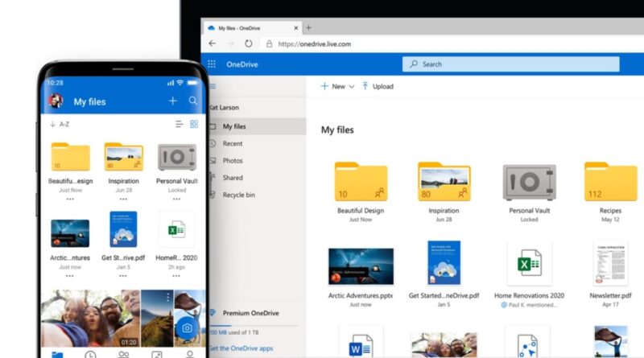
Task: Open Get St...rive.pdf on the phone
Action: (123, 229)
